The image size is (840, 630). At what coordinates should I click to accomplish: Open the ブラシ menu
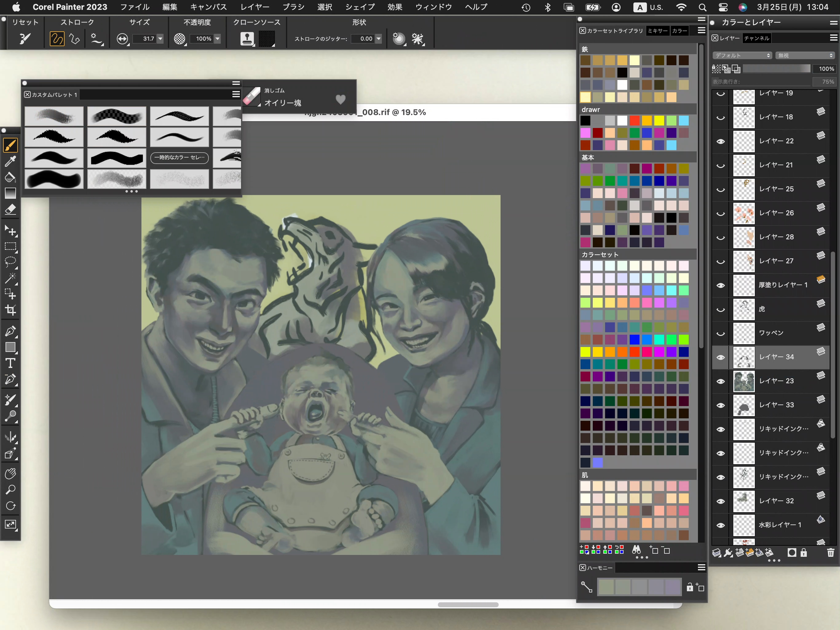point(294,7)
